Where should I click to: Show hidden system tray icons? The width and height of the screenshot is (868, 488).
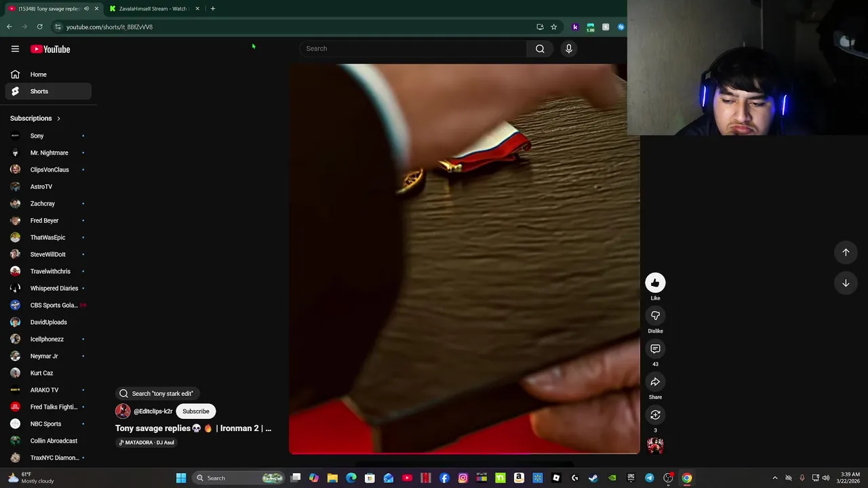point(775,479)
